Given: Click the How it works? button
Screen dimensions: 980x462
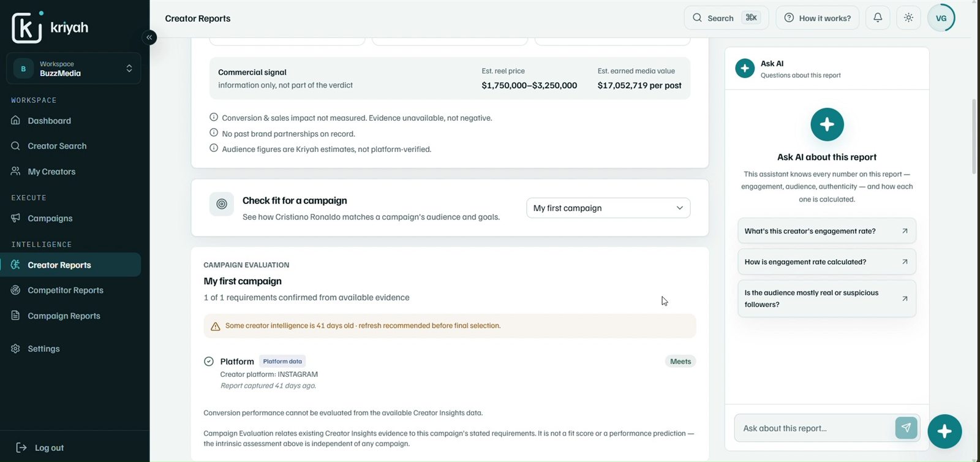Looking at the screenshot, I should click(x=817, y=18).
